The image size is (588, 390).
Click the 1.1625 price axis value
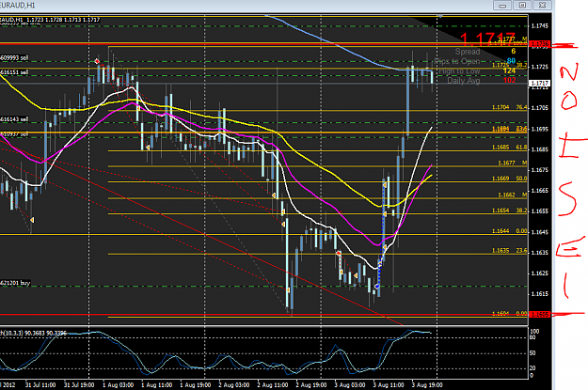[540, 273]
